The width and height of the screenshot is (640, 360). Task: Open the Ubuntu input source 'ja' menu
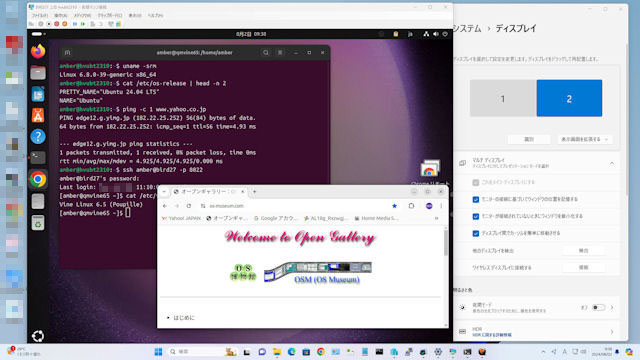(410, 34)
